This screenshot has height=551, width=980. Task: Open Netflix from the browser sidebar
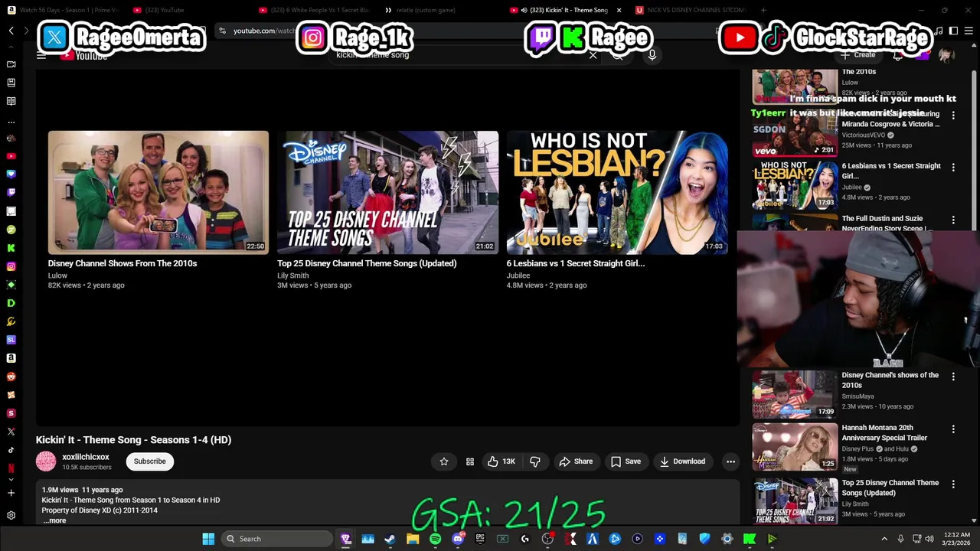tap(11, 468)
